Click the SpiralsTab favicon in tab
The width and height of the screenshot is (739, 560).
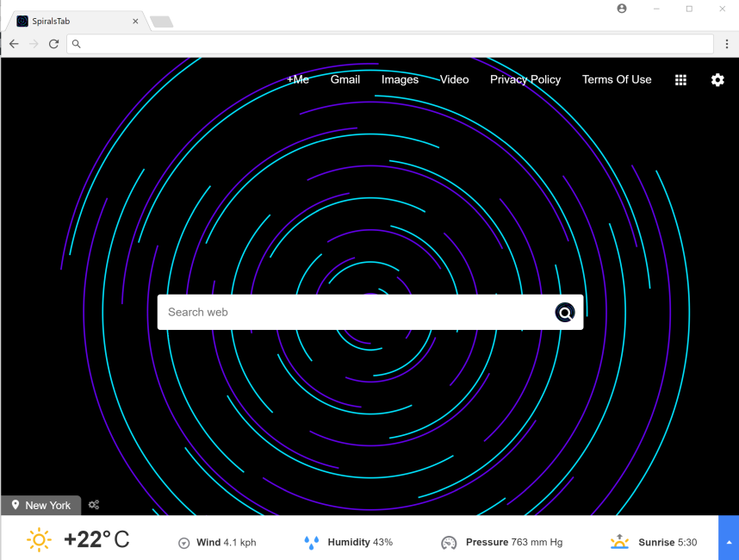coord(22,22)
